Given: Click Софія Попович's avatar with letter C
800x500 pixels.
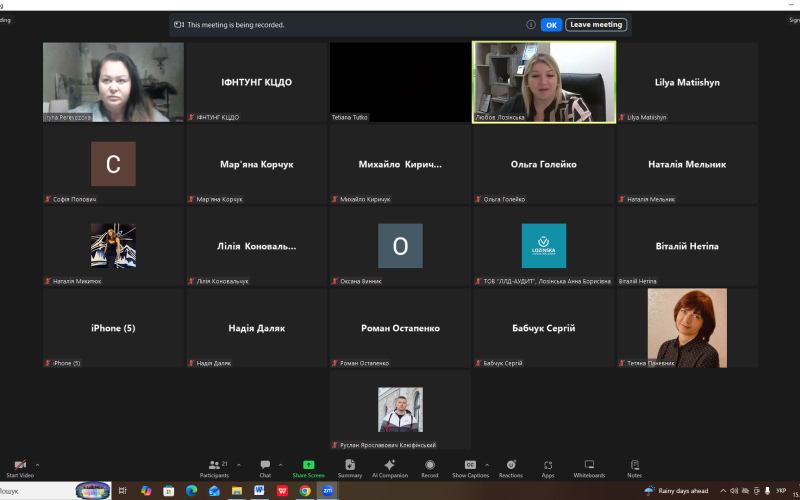Looking at the screenshot, I should click(113, 164).
